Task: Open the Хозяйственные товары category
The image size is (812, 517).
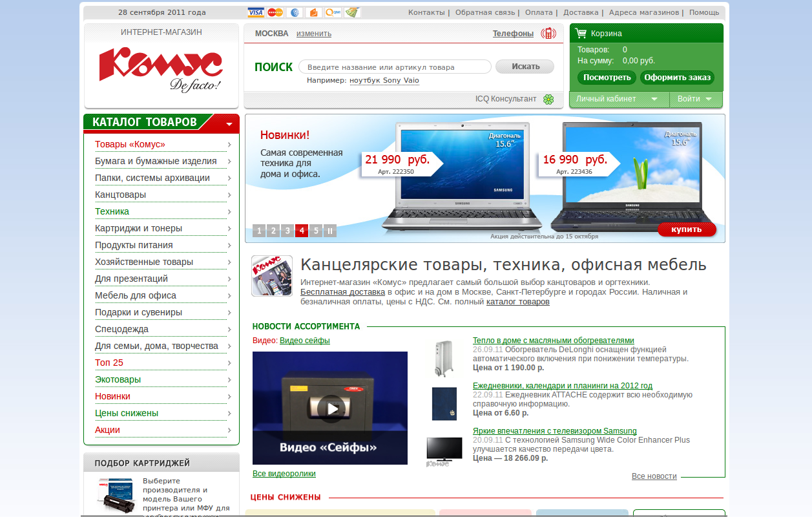Action: pos(144,262)
